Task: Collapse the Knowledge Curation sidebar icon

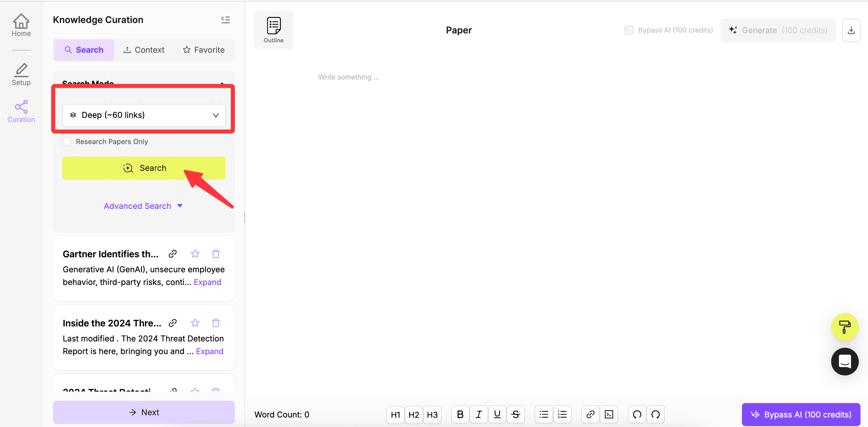Action: click(x=225, y=20)
